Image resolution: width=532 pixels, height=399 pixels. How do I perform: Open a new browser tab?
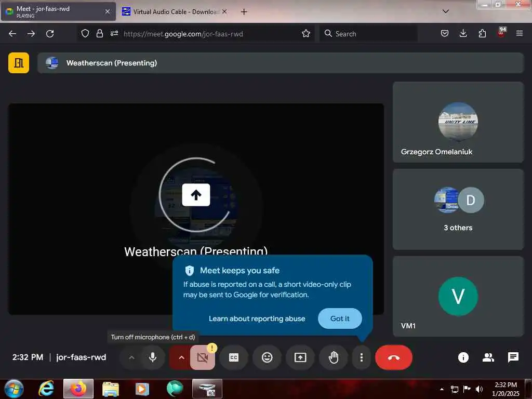[244, 11]
